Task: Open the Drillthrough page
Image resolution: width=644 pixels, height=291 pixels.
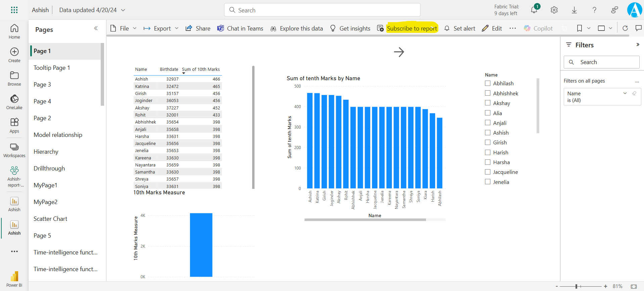Action: (49, 168)
